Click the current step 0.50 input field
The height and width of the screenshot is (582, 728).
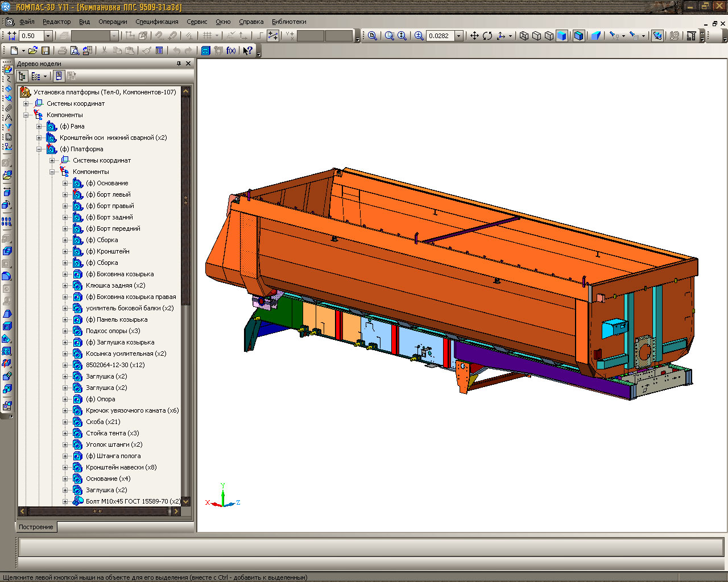31,36
